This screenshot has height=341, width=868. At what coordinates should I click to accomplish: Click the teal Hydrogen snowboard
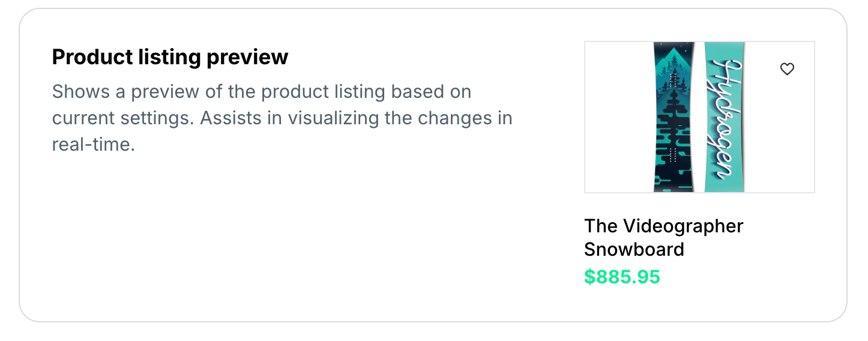click(x=725, y=117)
